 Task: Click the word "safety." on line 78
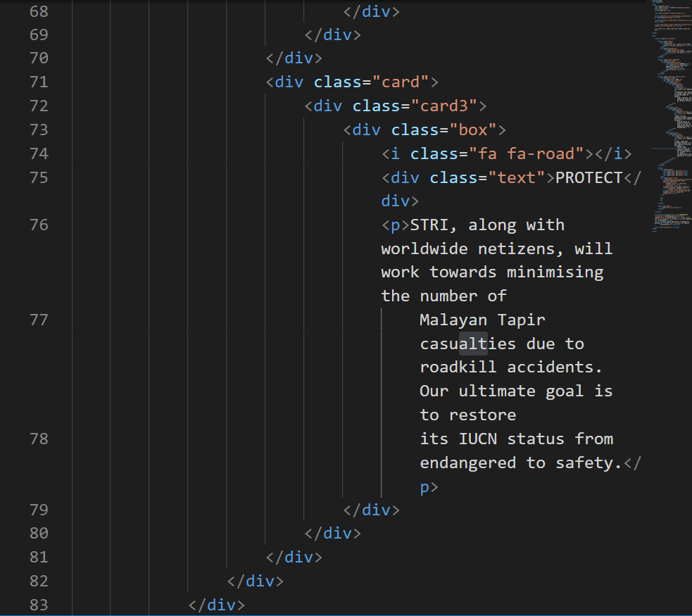[x=589, y=463]
